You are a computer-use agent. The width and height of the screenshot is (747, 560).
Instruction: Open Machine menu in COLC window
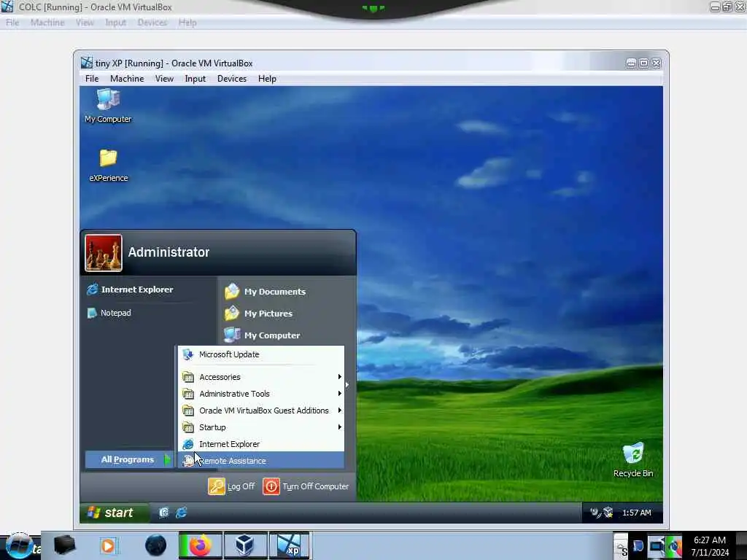click(47, 23)
